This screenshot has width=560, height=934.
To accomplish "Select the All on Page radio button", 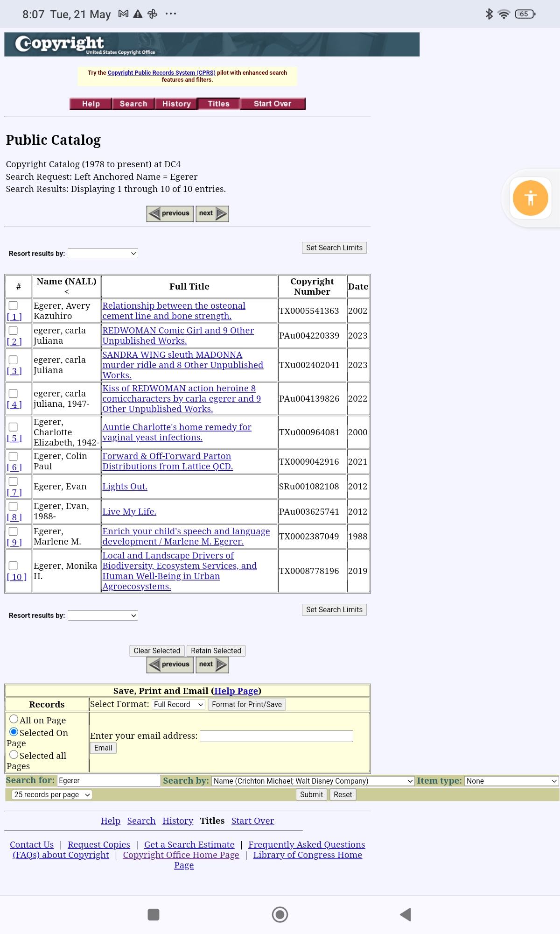I will click(x=14, y=719).
